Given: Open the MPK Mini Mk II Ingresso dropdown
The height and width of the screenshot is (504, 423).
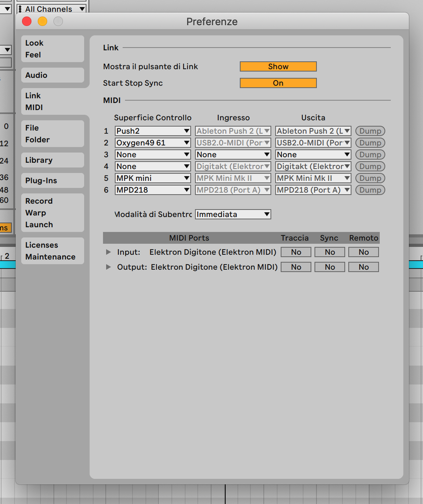Looking at the screenshot, I should 233,178.
